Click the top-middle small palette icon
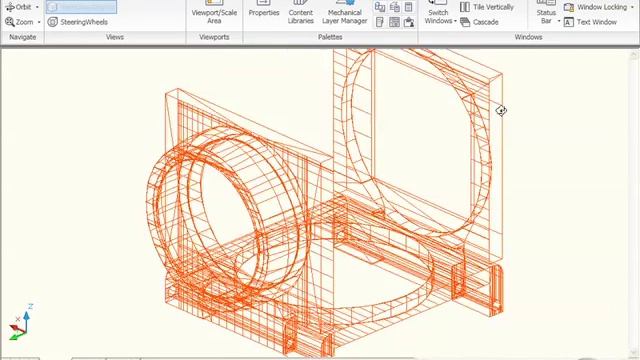 394,7
